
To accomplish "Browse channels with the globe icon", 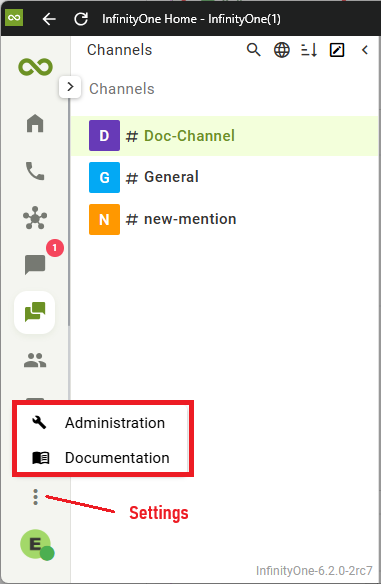I will coord(282,50).
